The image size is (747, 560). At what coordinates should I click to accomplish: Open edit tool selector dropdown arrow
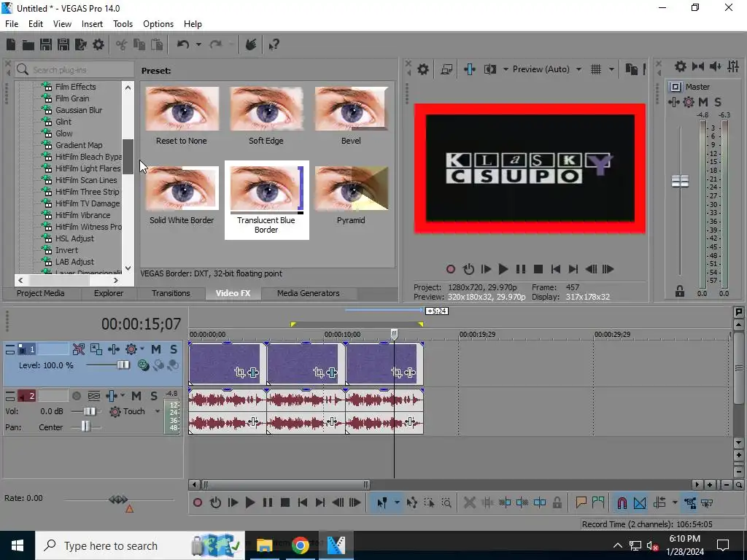397,503
